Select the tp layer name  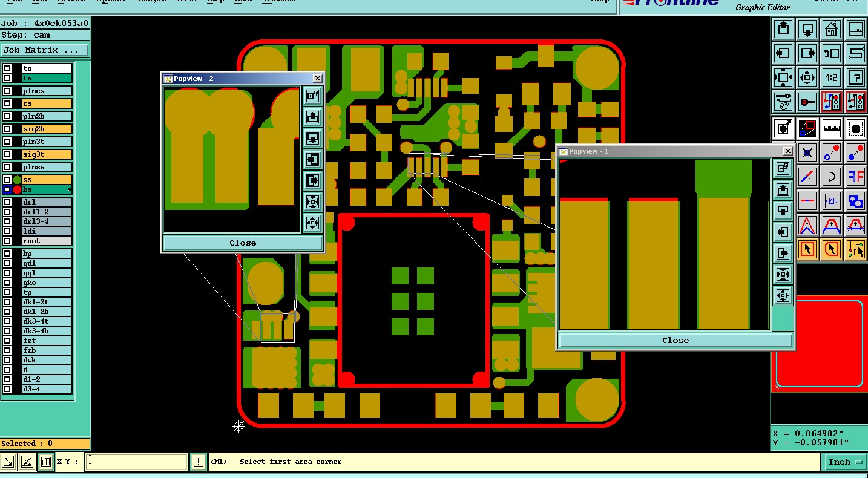click(47, 292)
